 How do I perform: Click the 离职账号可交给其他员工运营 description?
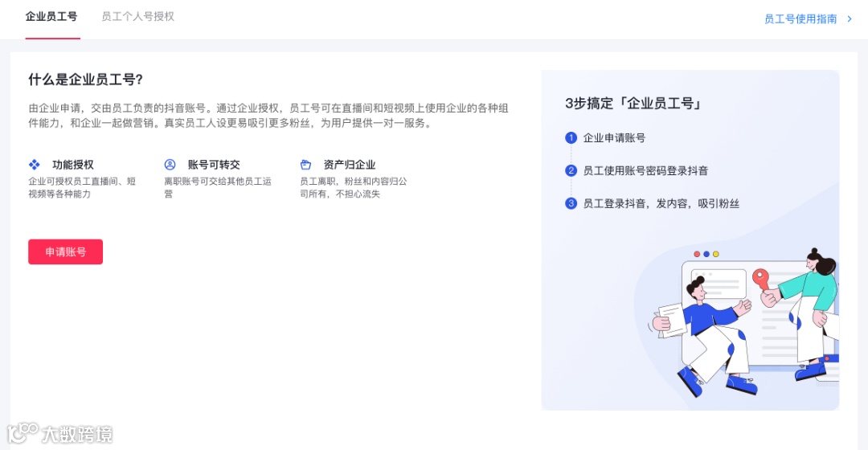pos(218,188)
